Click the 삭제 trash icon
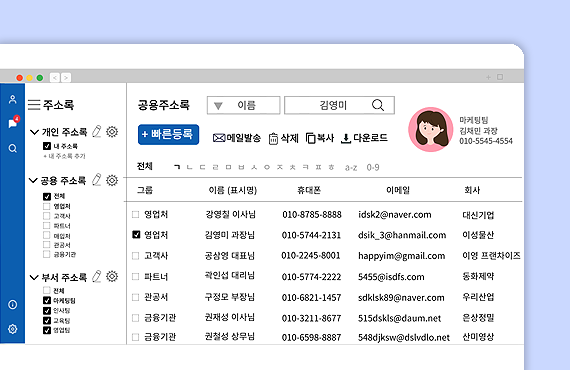This screenshot has width=570, height=370. 273,138
